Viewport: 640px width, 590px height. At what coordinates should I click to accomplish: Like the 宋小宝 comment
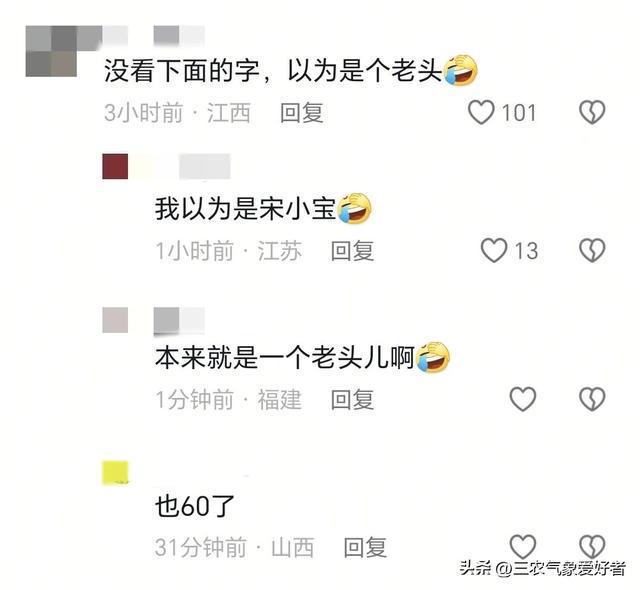coord(494,250)
